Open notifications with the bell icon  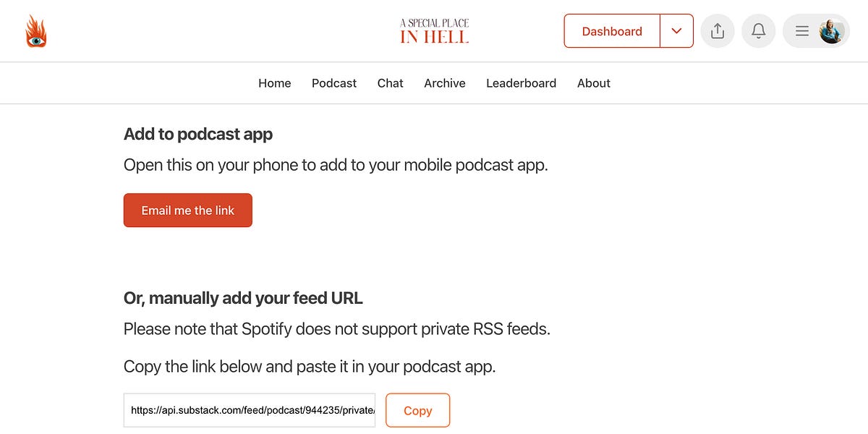758,30
